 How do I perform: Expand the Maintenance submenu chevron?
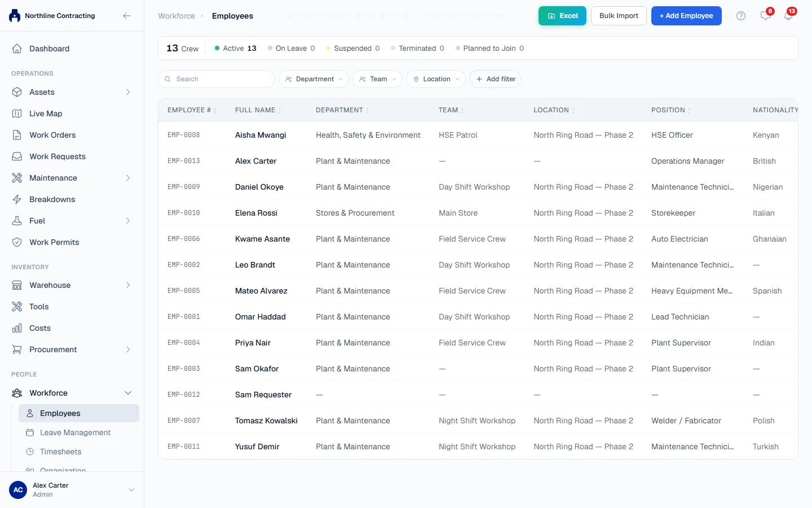pos(128,178)
